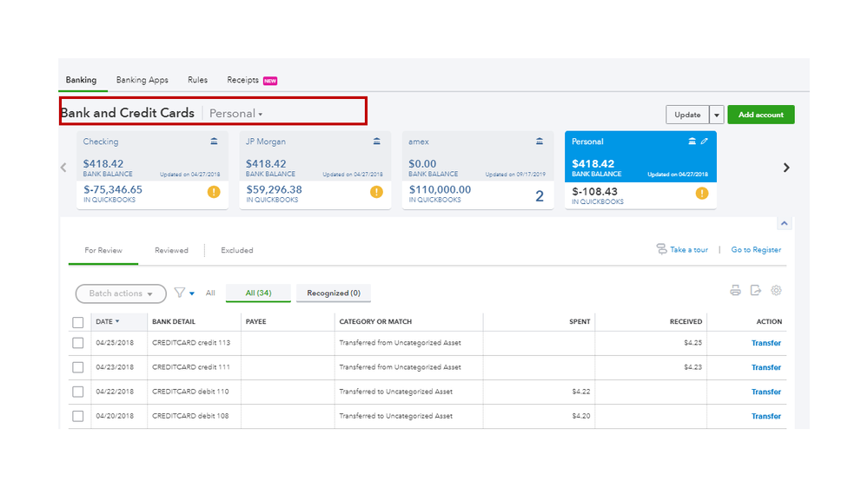Open the Batch actions dropdown
This screenshot has width=868, height=488.
(121, 293)
